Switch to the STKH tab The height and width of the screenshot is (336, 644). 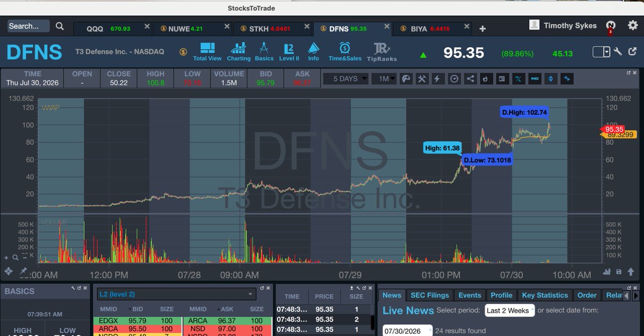click(x=273, y=28)
